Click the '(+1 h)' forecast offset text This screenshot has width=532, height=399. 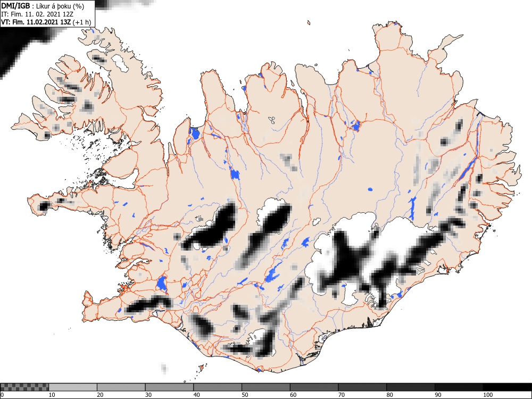pos(82,23)
